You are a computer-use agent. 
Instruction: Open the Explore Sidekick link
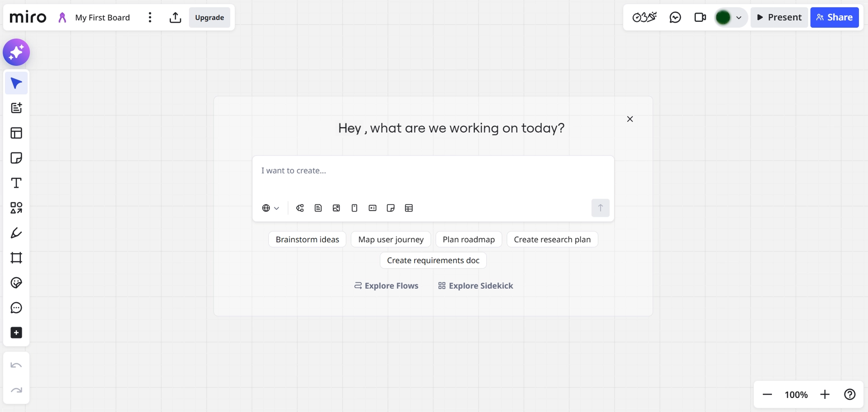coord(475,286)
